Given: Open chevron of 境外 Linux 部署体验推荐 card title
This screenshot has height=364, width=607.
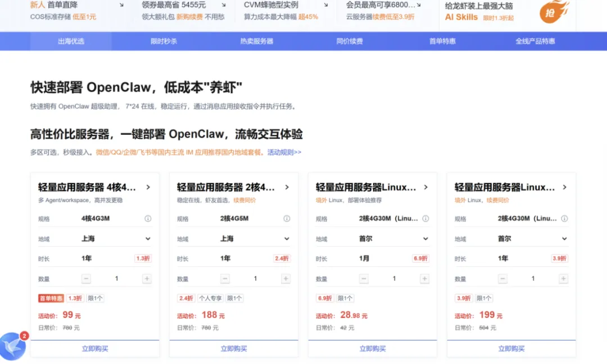Looking at the screenshot, I should [x=426, y=187].
